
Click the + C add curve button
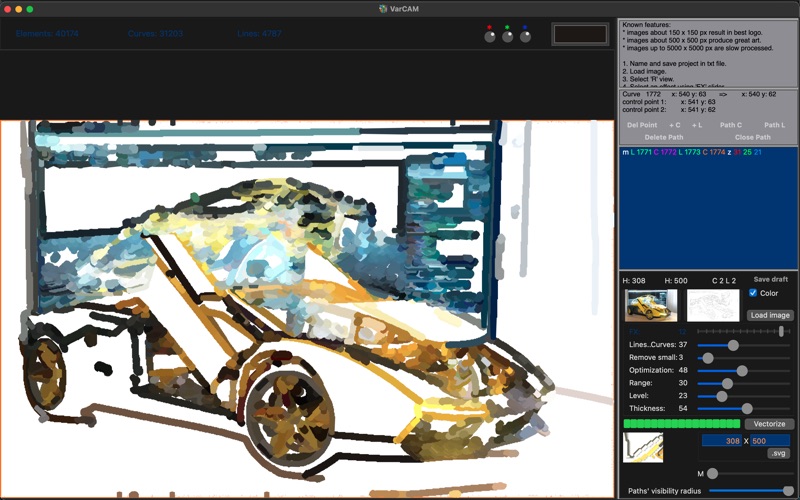674,125
